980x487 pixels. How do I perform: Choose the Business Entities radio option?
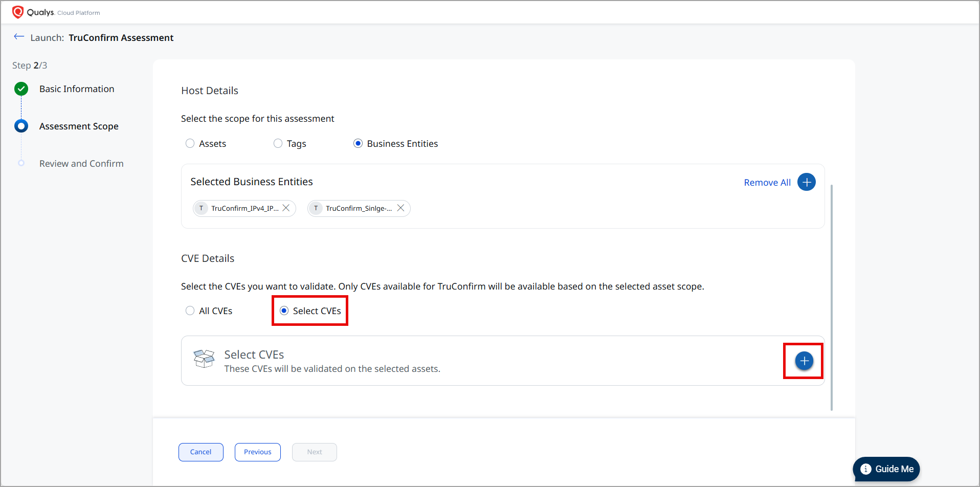point(358,144)
